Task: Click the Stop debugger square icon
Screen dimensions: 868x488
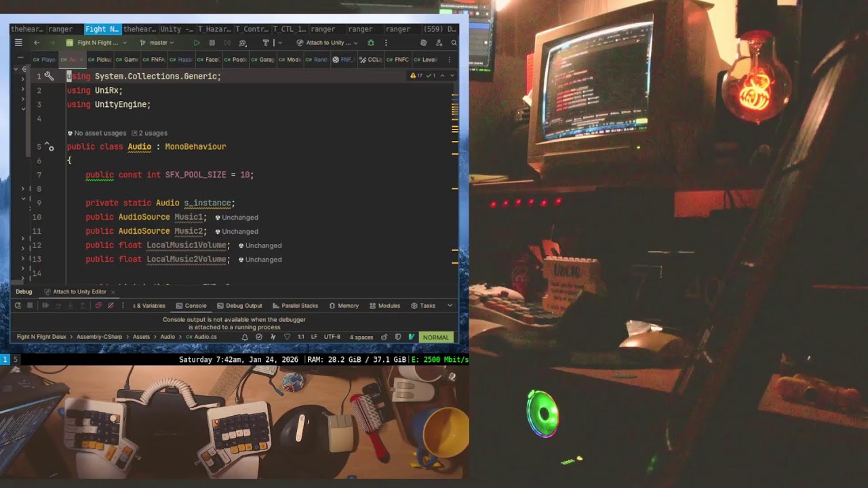Action: tap(30, 306)
